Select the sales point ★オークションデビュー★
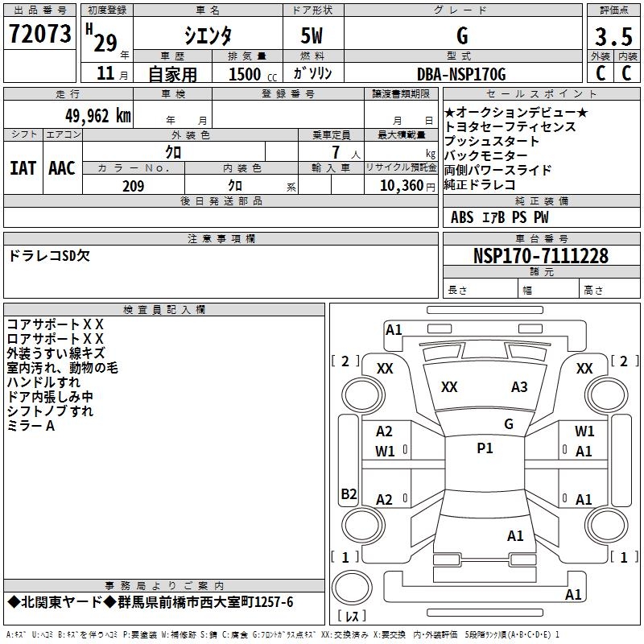Image resolution: width=644 pixels, height=644 pixels. (516, 112)
